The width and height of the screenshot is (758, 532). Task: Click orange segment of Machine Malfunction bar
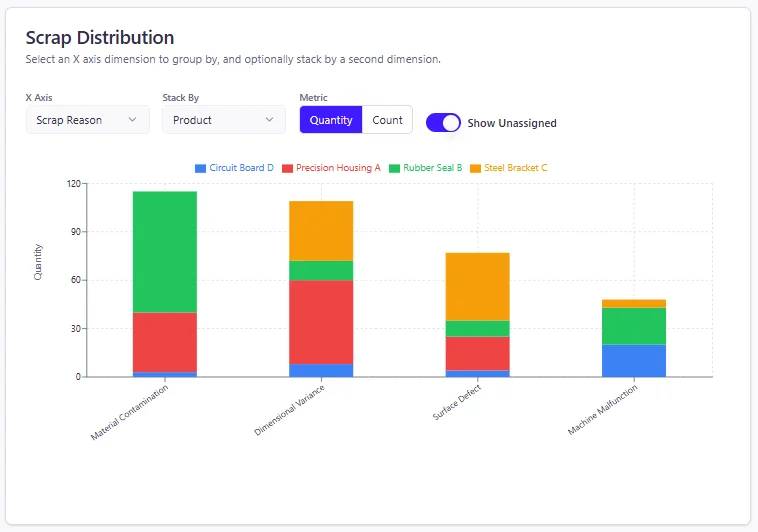634,304
